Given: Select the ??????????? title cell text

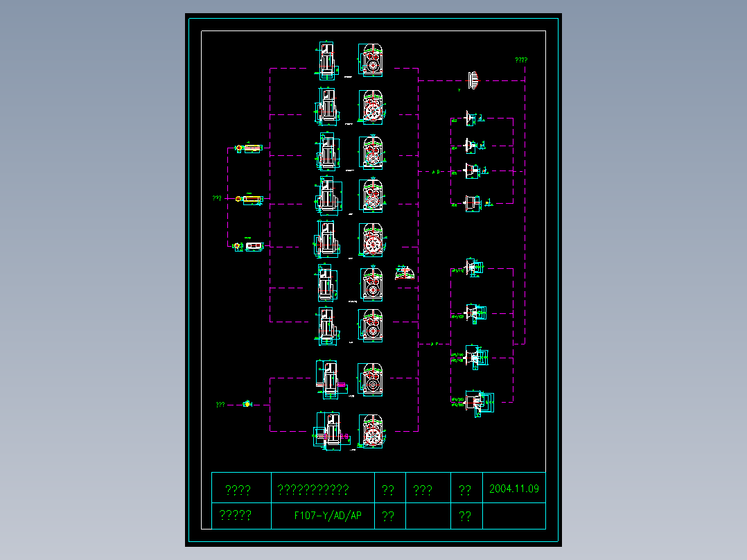Looking at the screenshot, I should 313,489.
